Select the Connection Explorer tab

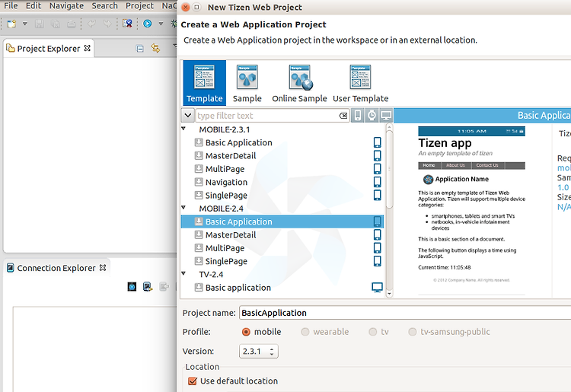[56, 268]
